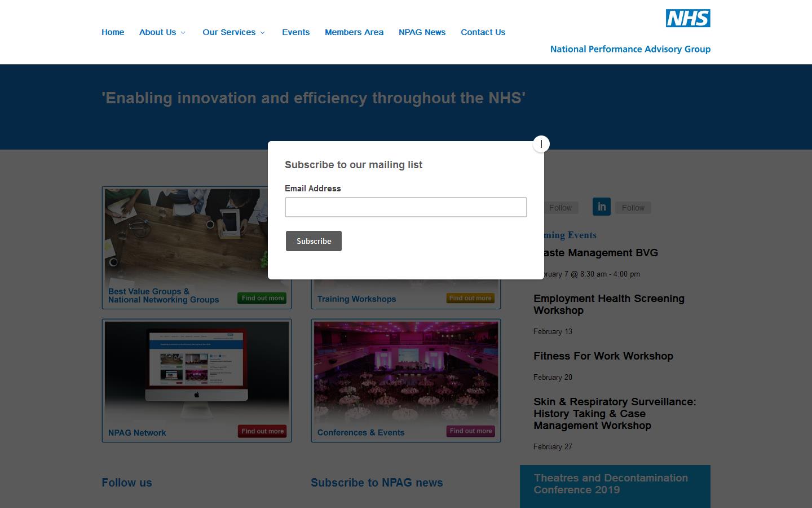812x508 pixels.
Task: Click Follow next to the LinkedIn icon
Action: 633,207
